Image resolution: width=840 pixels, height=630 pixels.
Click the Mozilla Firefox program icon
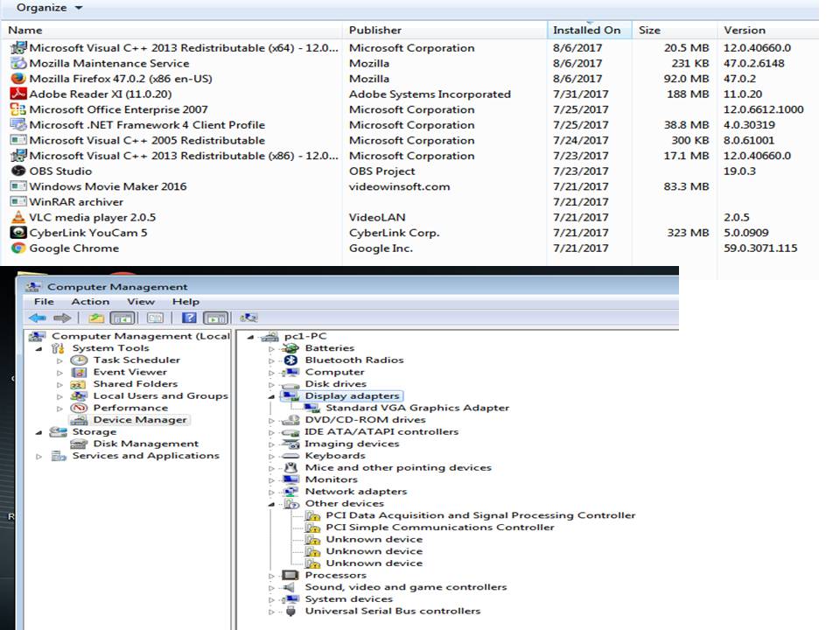click(x=18, y=78)
